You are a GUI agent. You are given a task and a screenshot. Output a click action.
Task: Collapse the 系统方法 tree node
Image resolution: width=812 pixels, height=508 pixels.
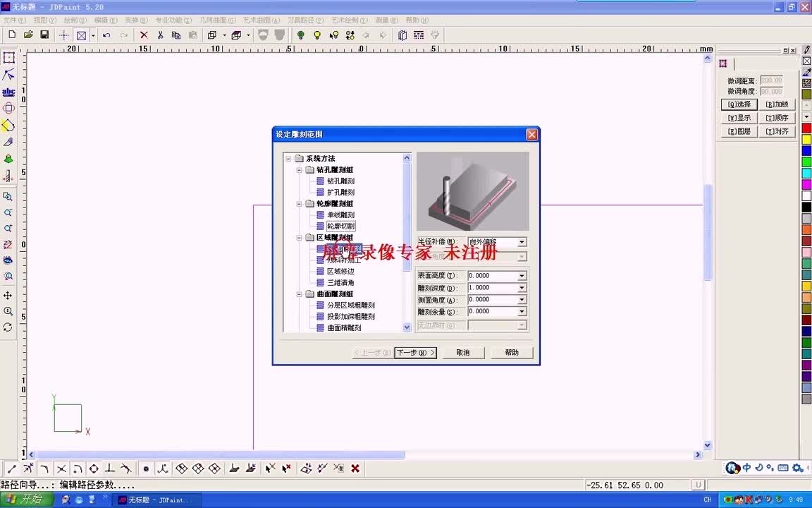pyautogui.click(x=289, y=158)
